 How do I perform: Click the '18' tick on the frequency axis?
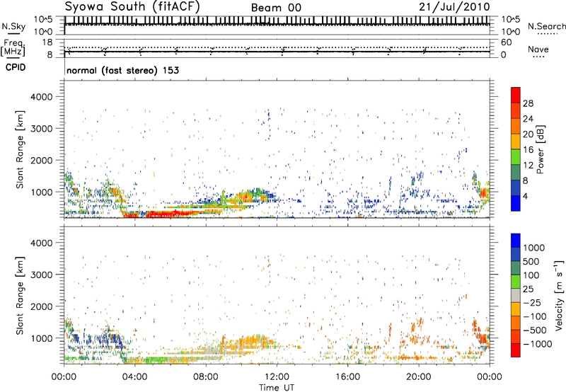pos(47,42)
